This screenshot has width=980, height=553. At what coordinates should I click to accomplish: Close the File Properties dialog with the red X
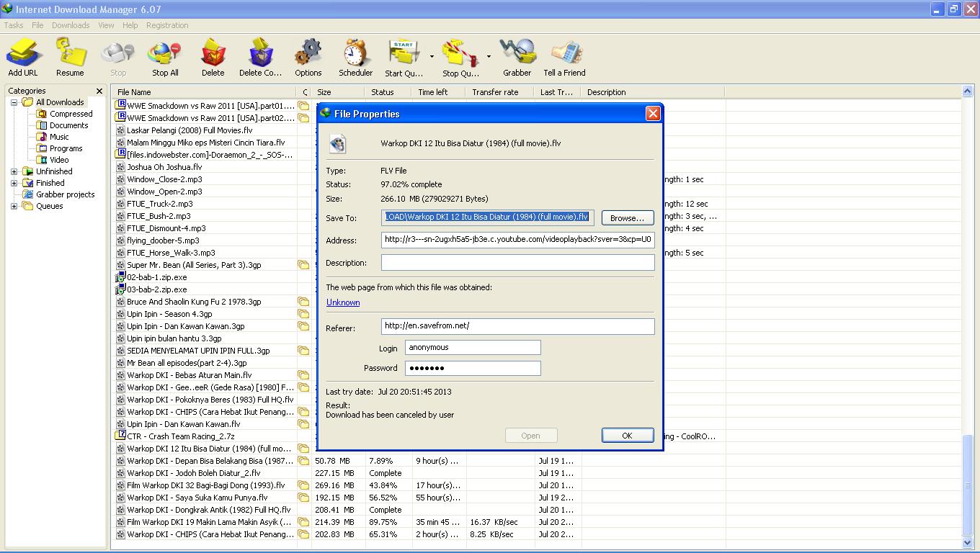point(653,113)
